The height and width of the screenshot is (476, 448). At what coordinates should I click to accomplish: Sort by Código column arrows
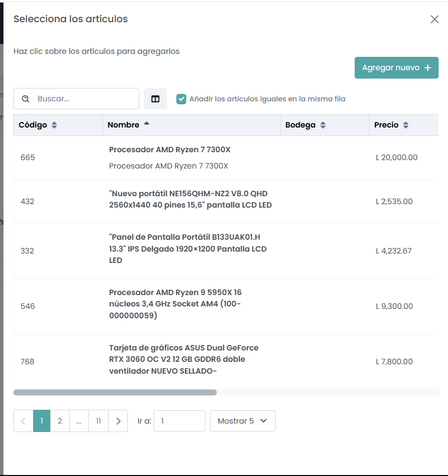pyautogui.click(x=54, y=126)
